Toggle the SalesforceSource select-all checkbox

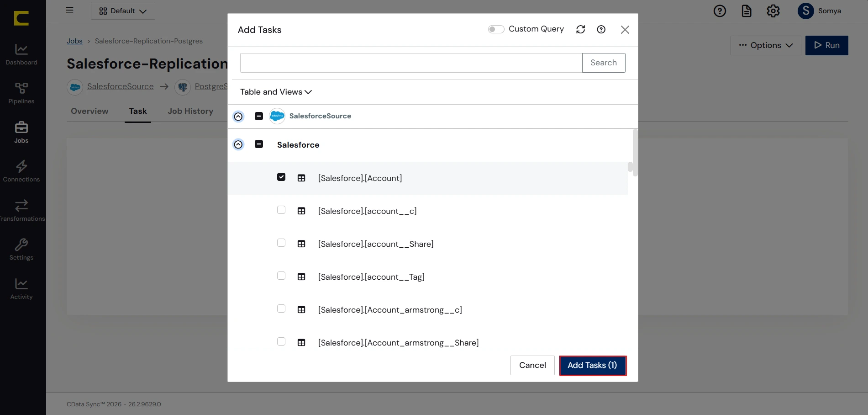[x=259, y=116]
